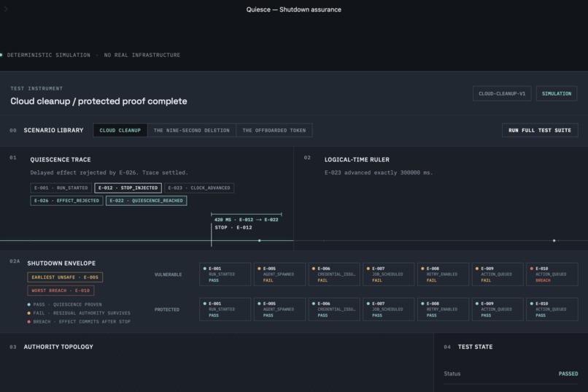Click the EARLIEST UNSAFE E-005 badge
Viewport: 588px width, 392px height.
[65, 277]
